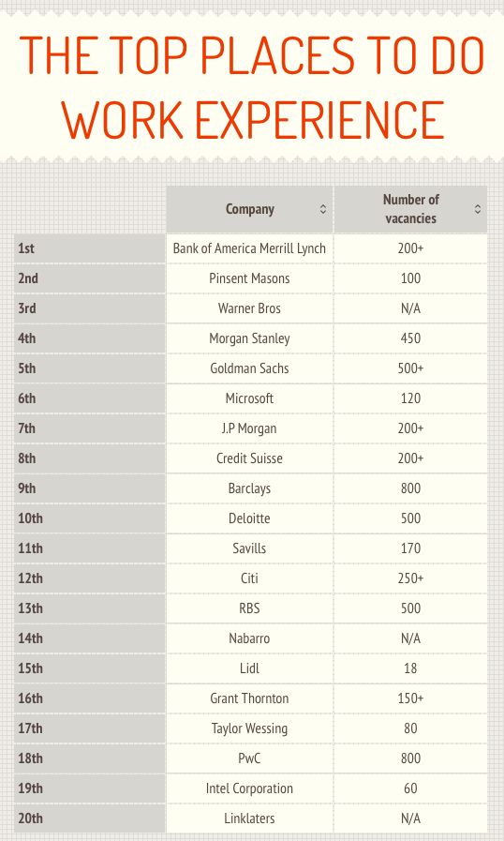Select the Pinsent Masons company cell

pos(249,278)
